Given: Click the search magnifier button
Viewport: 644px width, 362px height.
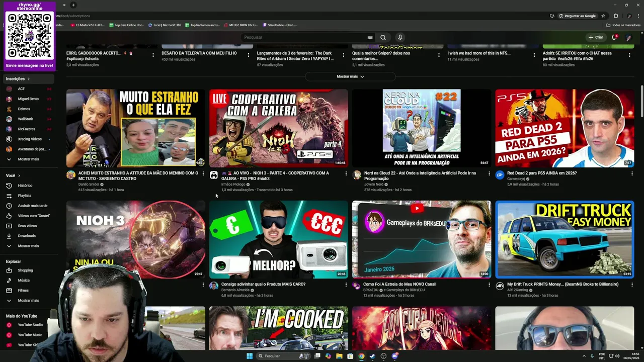Looking at the screenshot, I should 383,37.
